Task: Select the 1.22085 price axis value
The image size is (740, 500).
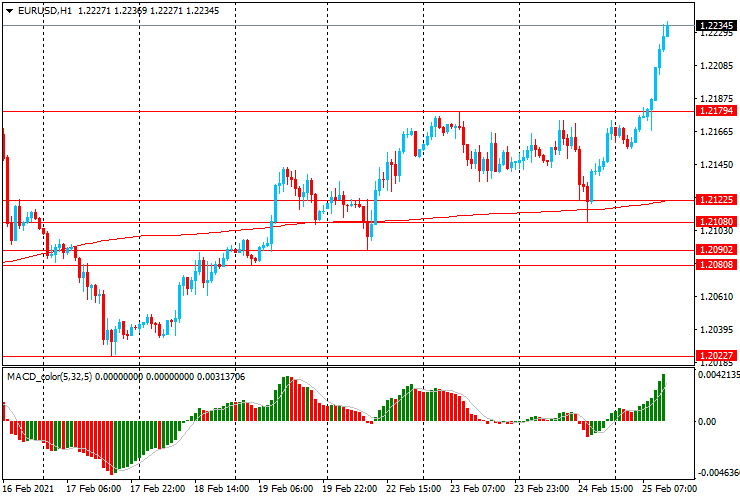Action: (x=716, y=66)
